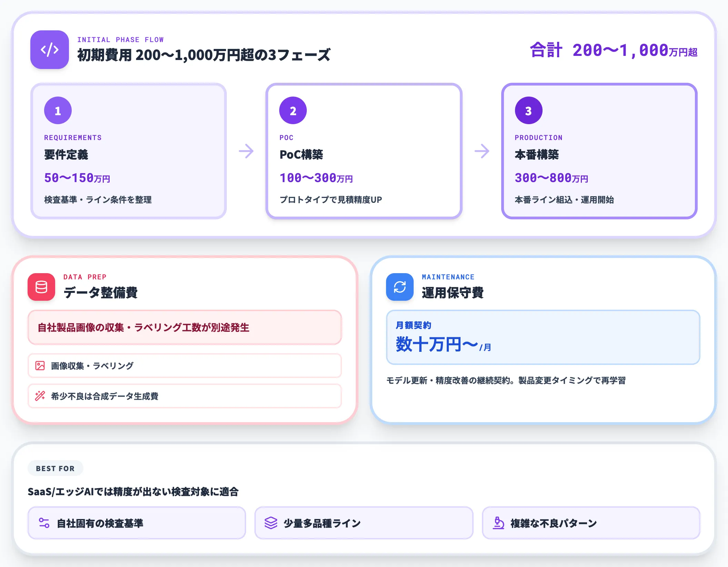Click the layers icon next to 少量多品種ライン

pyautogui.click(x=271, y=523)
